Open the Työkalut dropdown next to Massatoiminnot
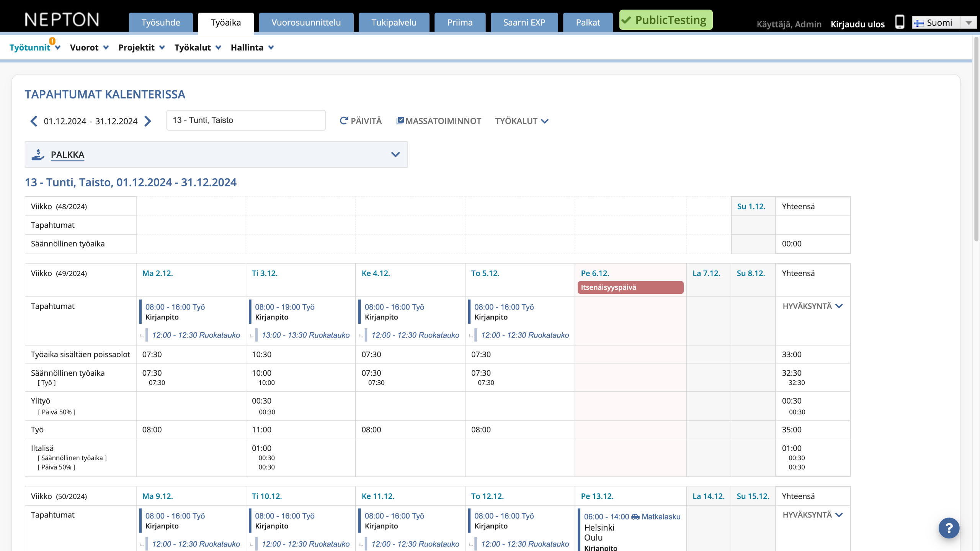 (x=521, y=121)
